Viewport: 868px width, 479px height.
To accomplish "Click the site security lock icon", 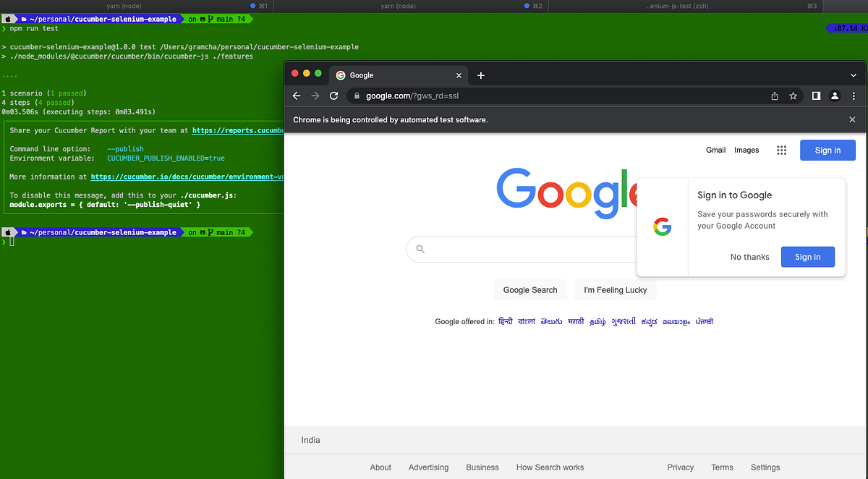I will click(357, 95).
